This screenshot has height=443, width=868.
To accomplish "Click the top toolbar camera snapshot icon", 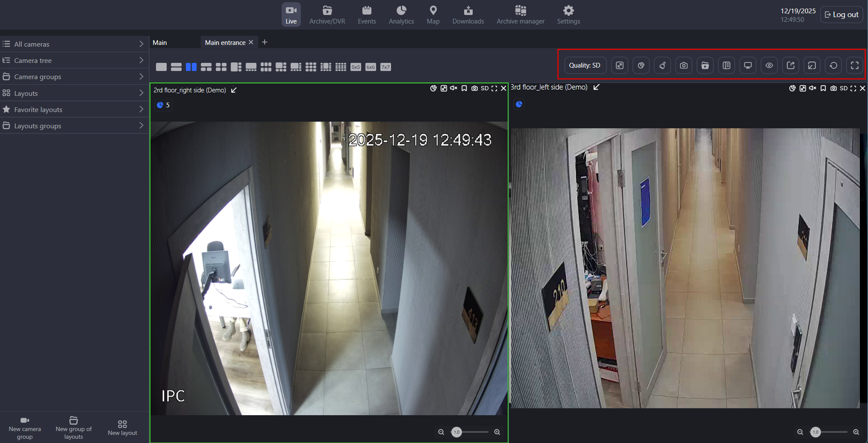I will pyautogui.click(x=683, y=65).
